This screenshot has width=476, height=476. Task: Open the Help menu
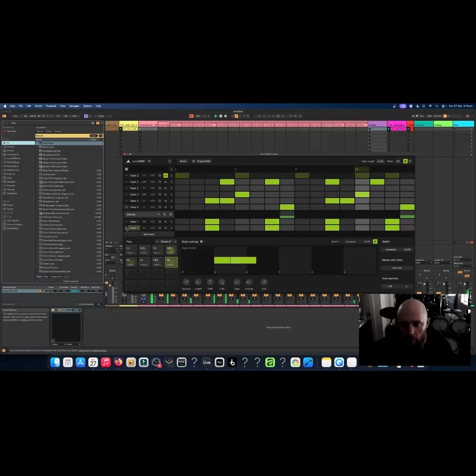(98, 106)
